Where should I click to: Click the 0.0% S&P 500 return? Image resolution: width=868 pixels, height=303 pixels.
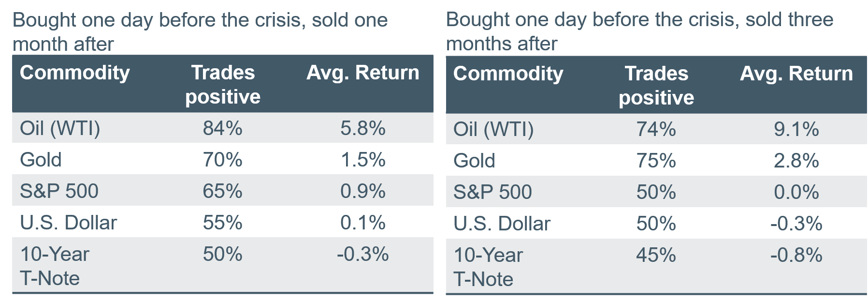coord(796,192)
